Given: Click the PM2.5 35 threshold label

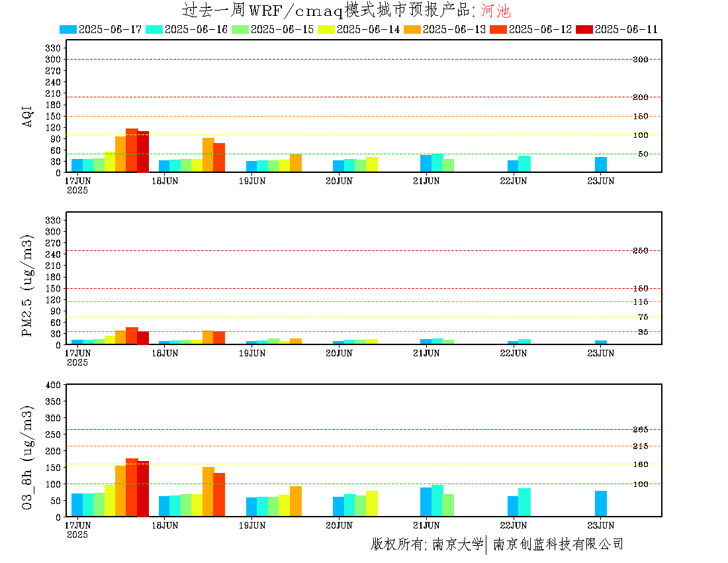Looking at the screenshot, I should click(643, 332).
